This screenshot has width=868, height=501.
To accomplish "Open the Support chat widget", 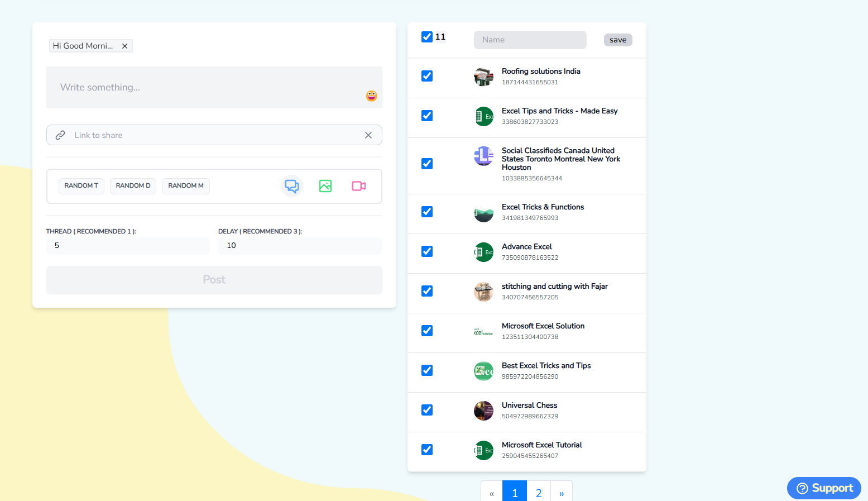I will pos(824,488).
